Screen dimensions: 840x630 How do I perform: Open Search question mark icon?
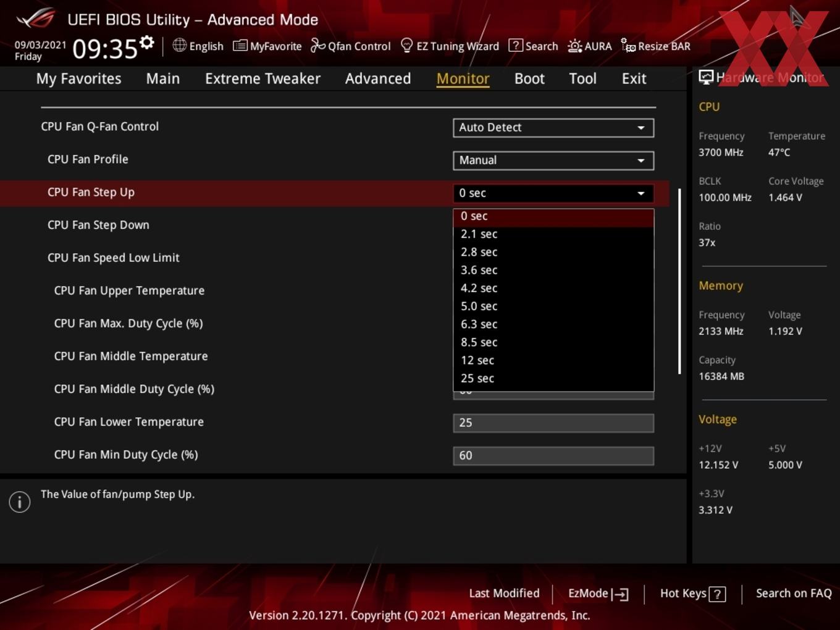[x=515, y=46]
